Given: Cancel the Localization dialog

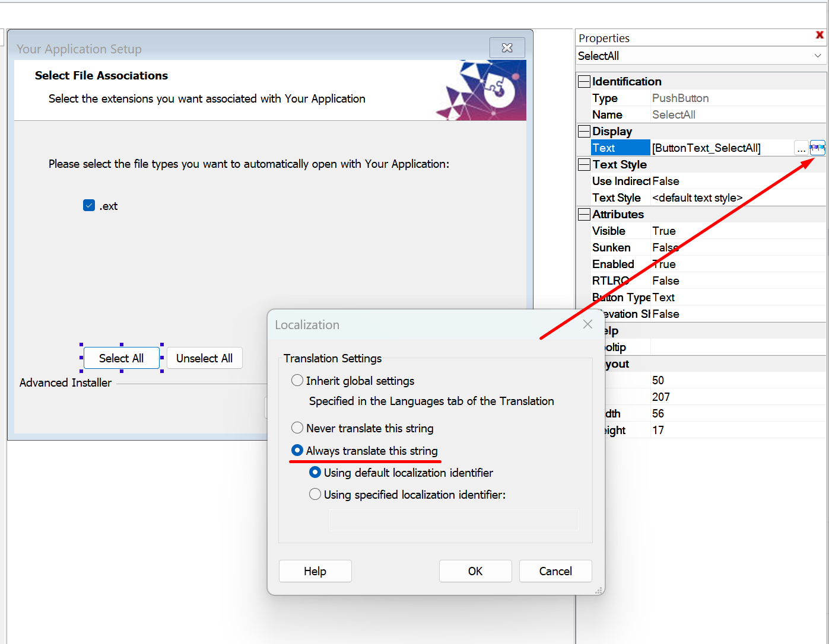Looking at the screenshot, I should click(555, 570).
